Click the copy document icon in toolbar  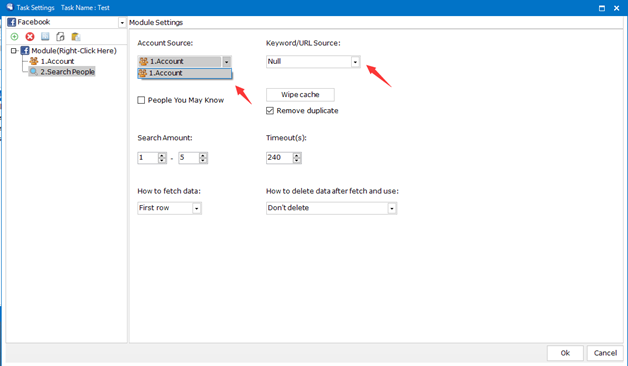click(60, 37)
